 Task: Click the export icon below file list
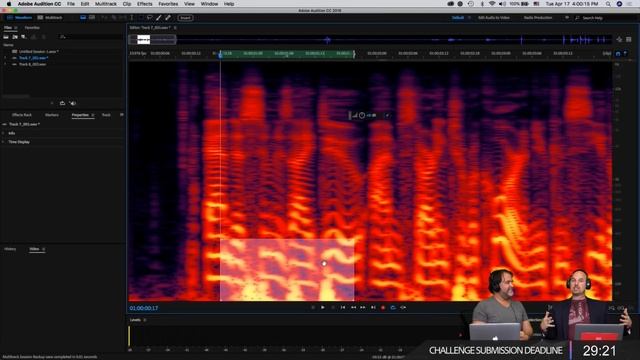pyautogui.click(x=62, y=103)
